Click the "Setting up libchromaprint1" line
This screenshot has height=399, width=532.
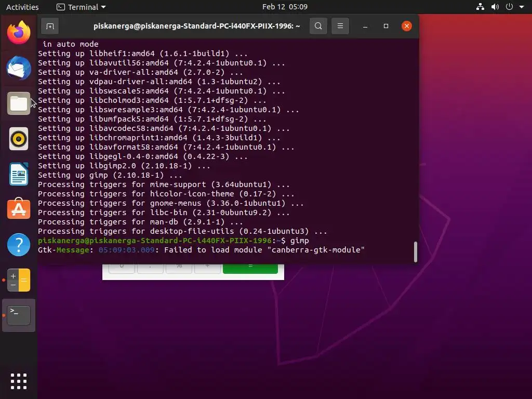coord(159,138)
